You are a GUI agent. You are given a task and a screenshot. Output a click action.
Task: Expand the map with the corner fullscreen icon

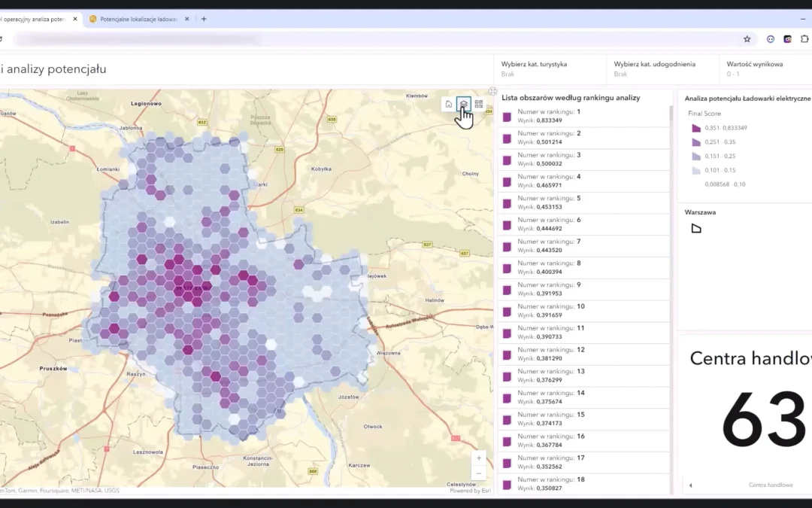pos(492,91)
